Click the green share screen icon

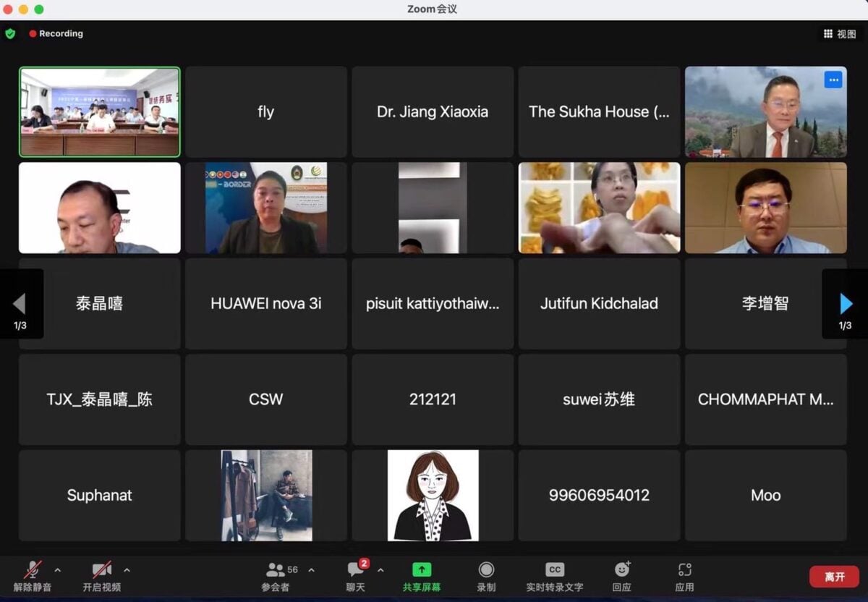(422, 569)
